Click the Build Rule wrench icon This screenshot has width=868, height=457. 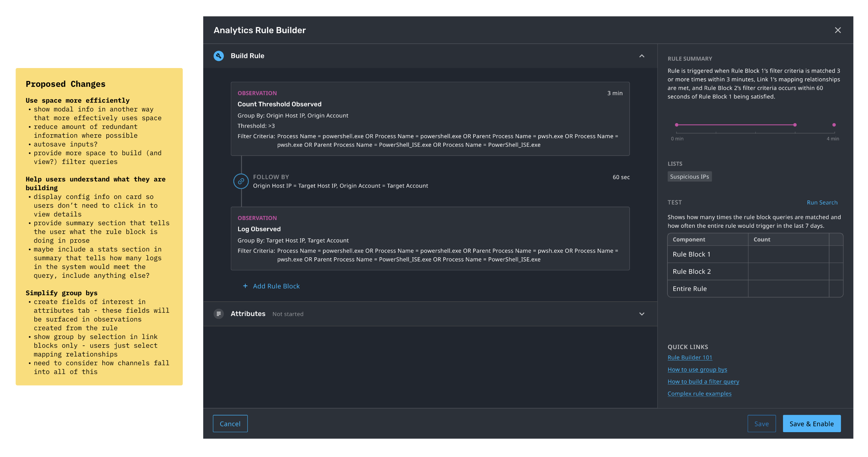(219, 56)
